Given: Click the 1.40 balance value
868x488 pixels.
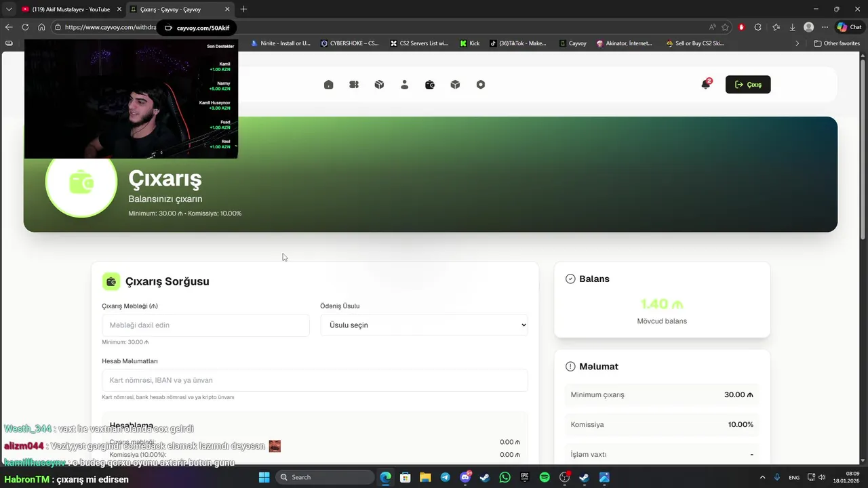Looking at the screenshot, I should (x=662, y=304).
